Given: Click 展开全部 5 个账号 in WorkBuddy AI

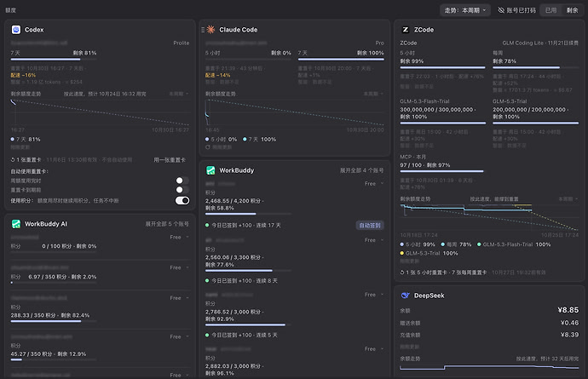Looking at the screenshot, I should click(167, 224).
